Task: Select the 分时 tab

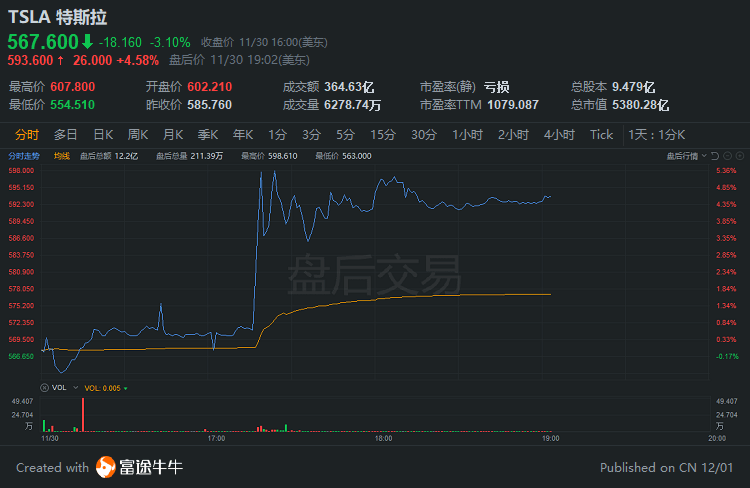Action: (x=26, y=135)
